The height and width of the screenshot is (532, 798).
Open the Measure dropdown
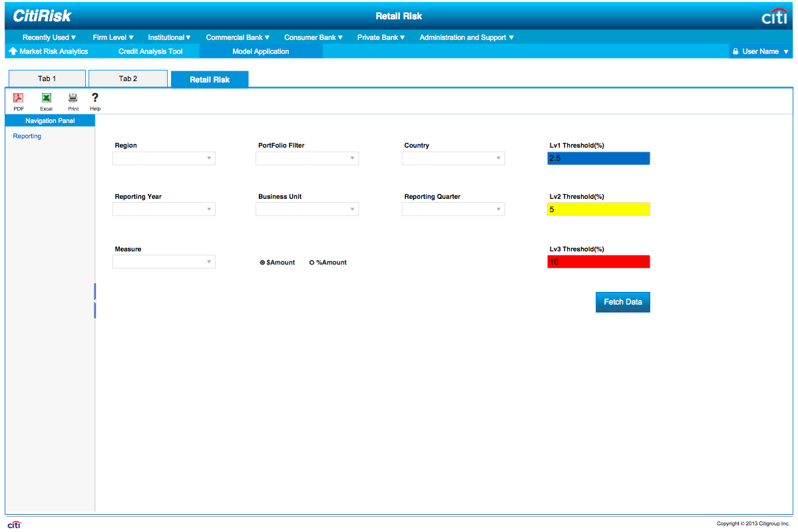click(x=164, y=261)
